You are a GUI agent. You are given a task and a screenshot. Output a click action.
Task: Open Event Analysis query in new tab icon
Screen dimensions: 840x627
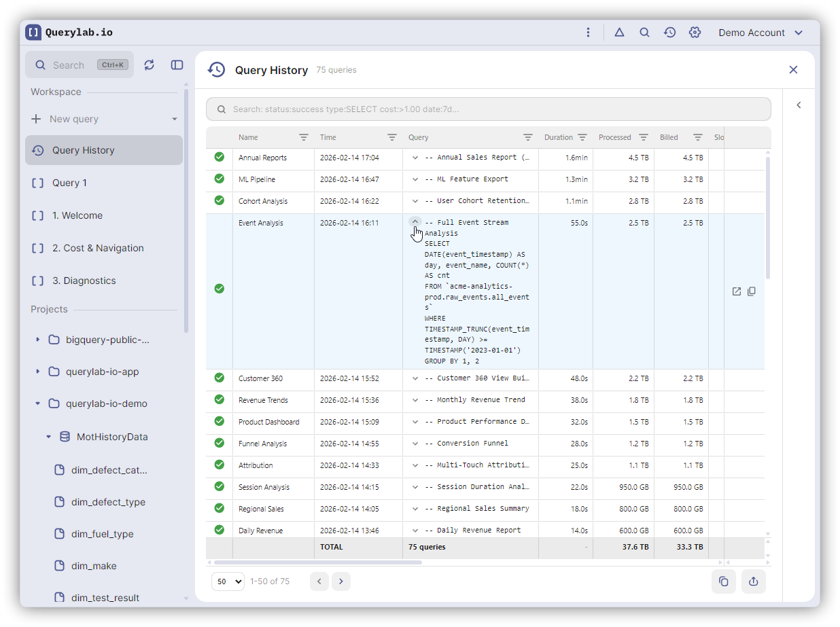click(x=737, y=291)
